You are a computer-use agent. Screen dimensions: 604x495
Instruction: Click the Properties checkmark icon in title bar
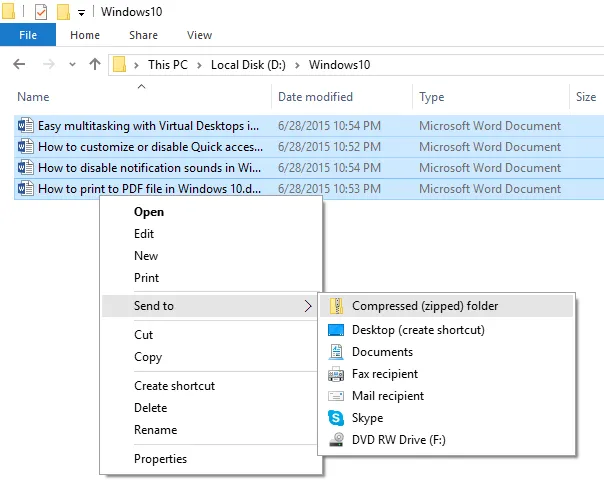click(41, 13)
